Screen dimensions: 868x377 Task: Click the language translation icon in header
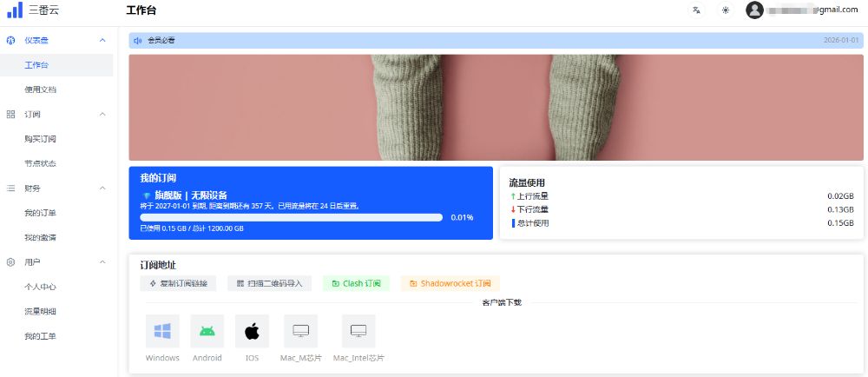click(696, 10)
